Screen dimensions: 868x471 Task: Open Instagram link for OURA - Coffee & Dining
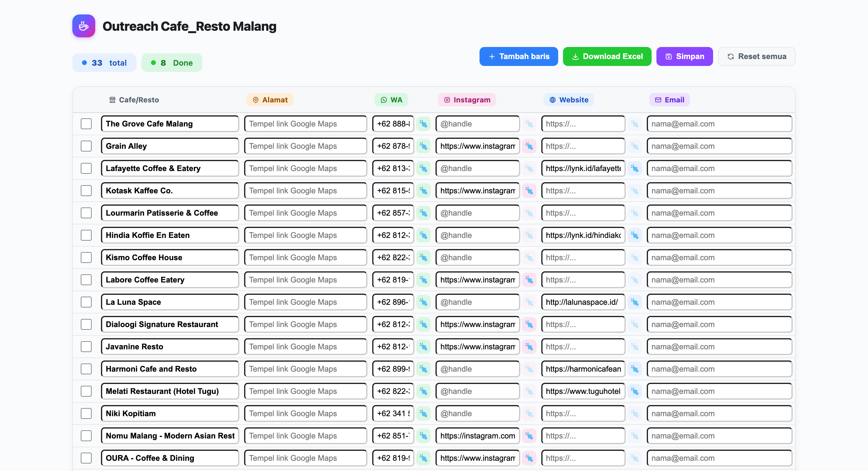point(529,458)
